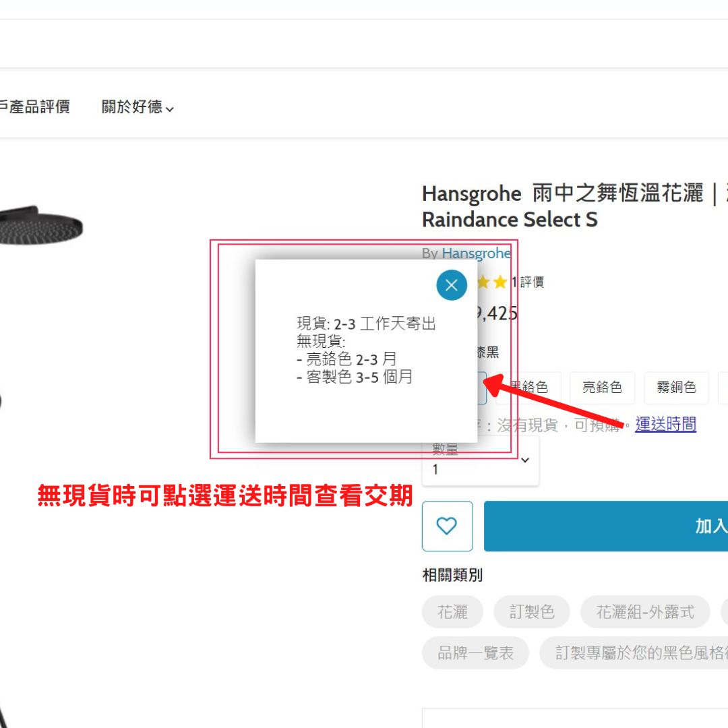This screenshot has height=728, width=728.
Task: Open the 1 評價 reviews link
Action: (x=527, y=282)
